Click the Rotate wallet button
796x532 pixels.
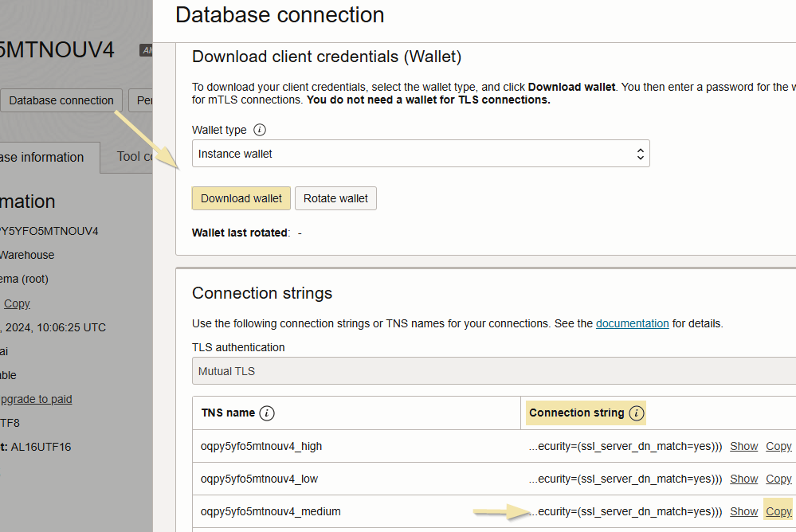click(335, 198)
